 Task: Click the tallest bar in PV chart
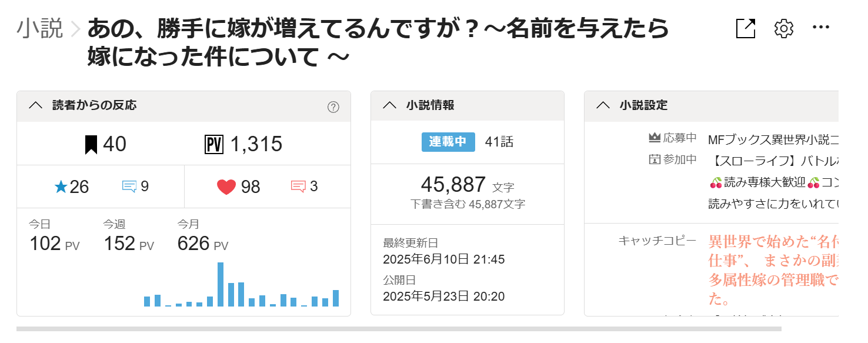[221, 284]
